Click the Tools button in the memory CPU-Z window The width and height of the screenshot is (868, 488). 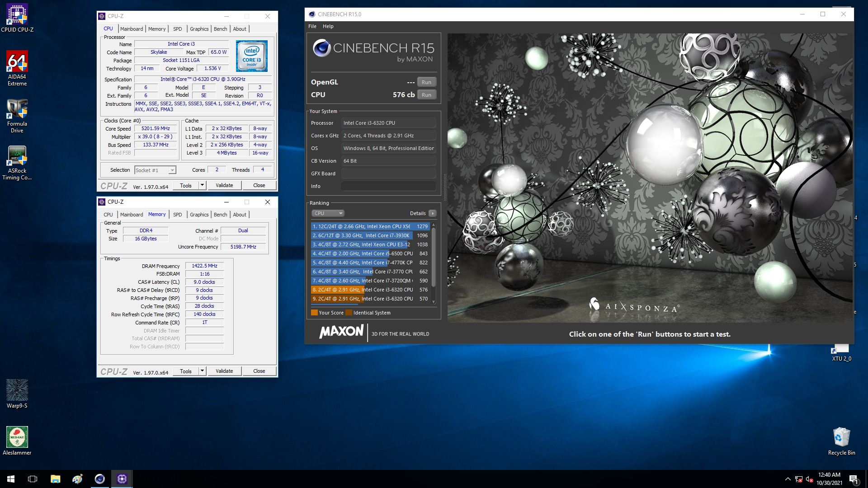click(x=186, y=371)
